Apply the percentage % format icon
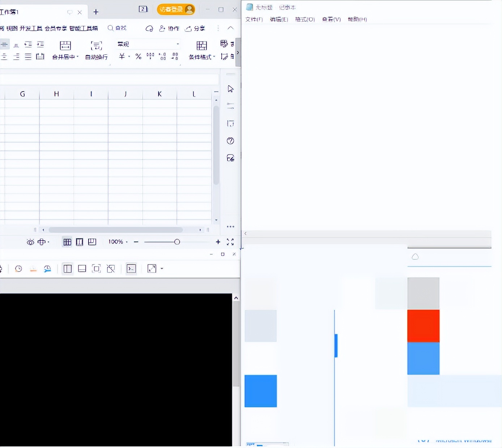 pyautogui.click(x=138, y=56)
